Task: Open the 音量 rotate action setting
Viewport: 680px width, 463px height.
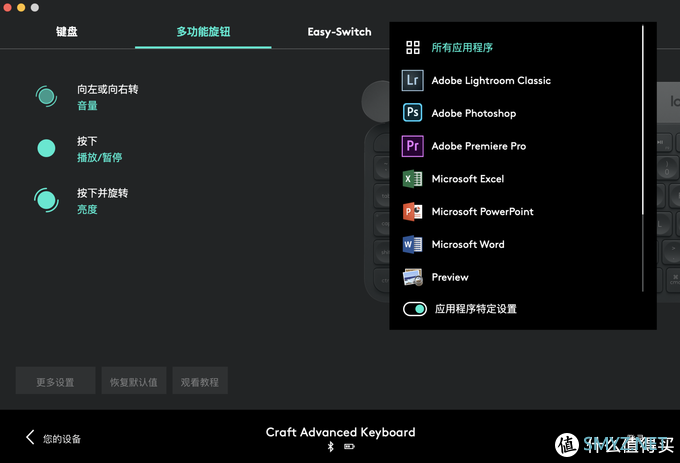Action: click(87, 106)
